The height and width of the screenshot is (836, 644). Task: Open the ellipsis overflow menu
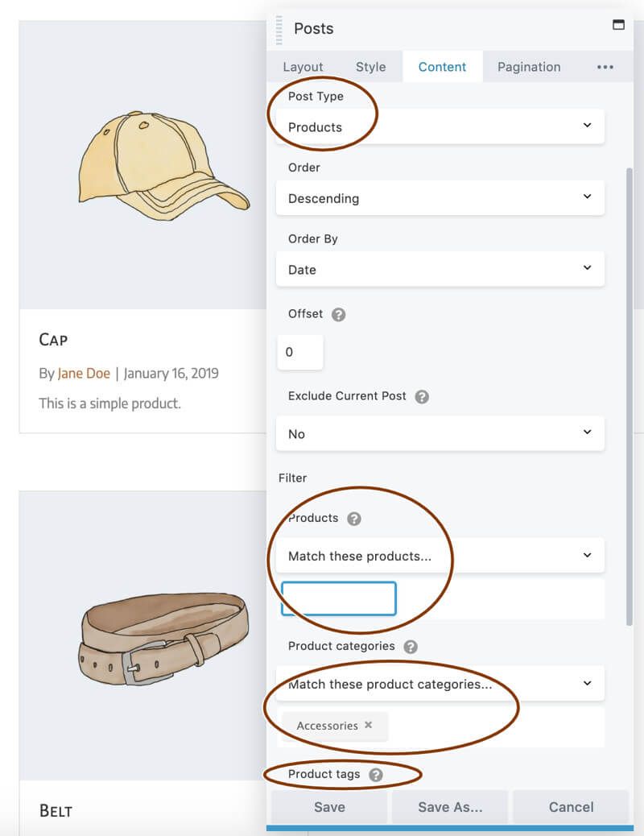(605, 67)
